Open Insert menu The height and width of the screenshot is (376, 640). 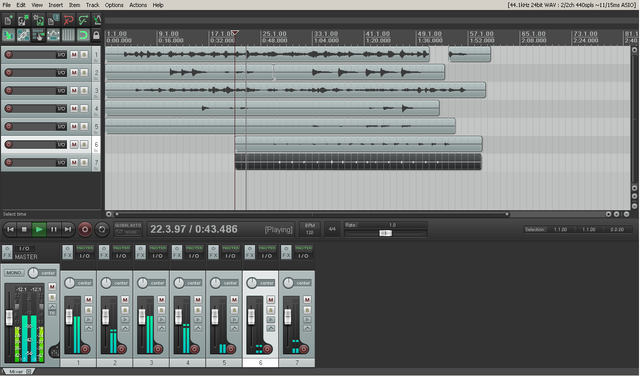(x=56, y=5)
